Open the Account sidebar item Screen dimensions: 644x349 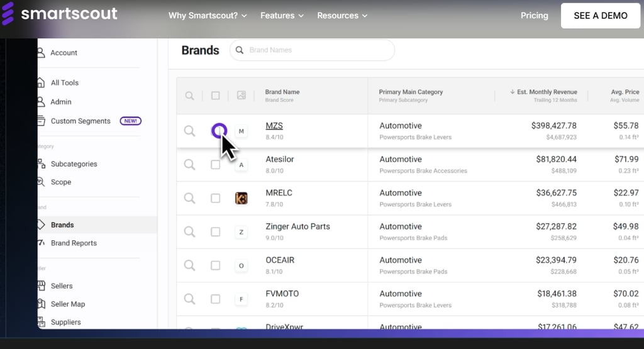point(64,53)
